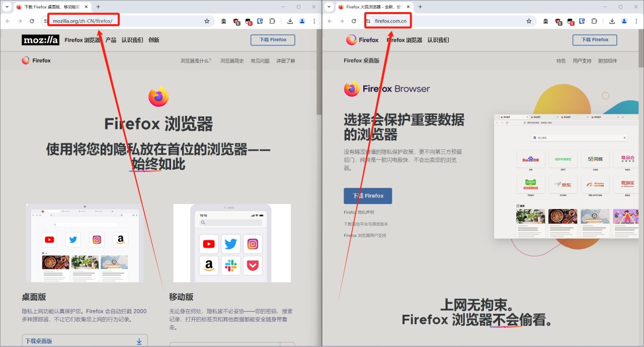Image resolution: width=644 pixels, height=347 pixels.
Task: Open tab search chevron in firefox.com.cn window
Action: (x=329, y=7)
